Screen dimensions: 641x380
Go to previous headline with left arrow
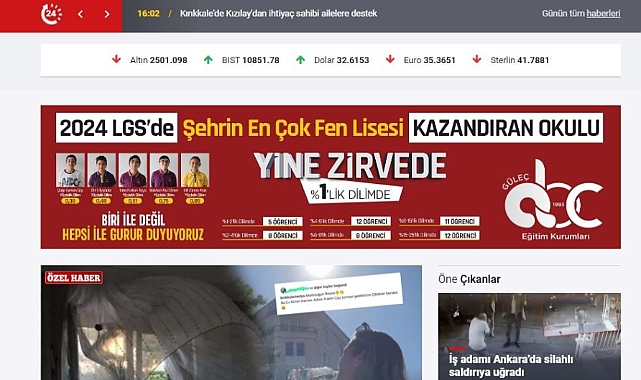pyautogui.click(x=81, y=14)
